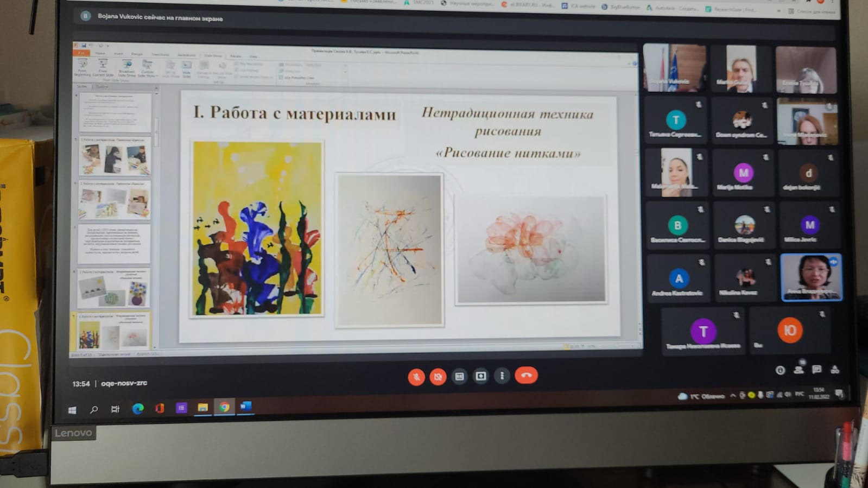
Task: Open Microsoft Edge from the taskbar
Action: (x=138, y=408)
